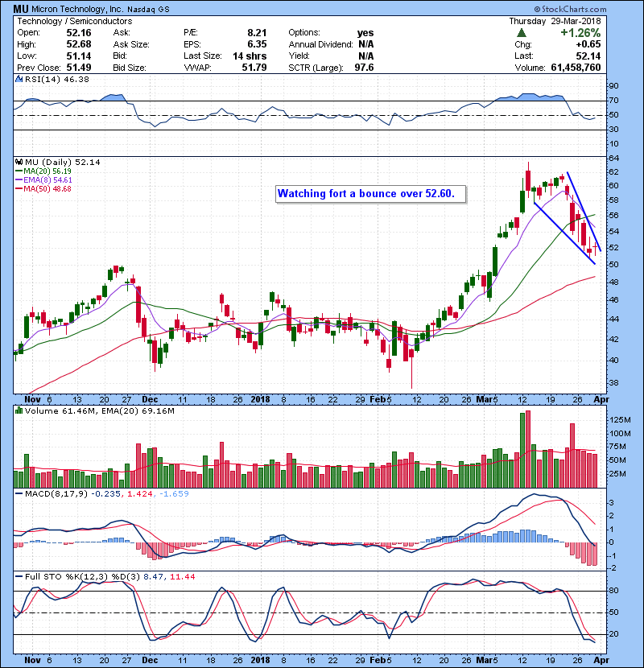
Task: Select the Prev Close value 51.49
Action: click(x=79, y=68)
